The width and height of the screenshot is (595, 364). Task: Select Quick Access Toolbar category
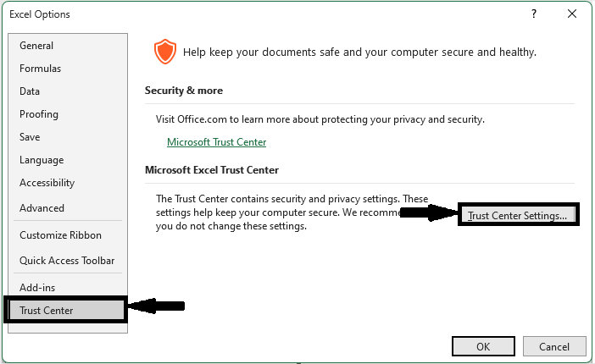(x=67, y=261)
